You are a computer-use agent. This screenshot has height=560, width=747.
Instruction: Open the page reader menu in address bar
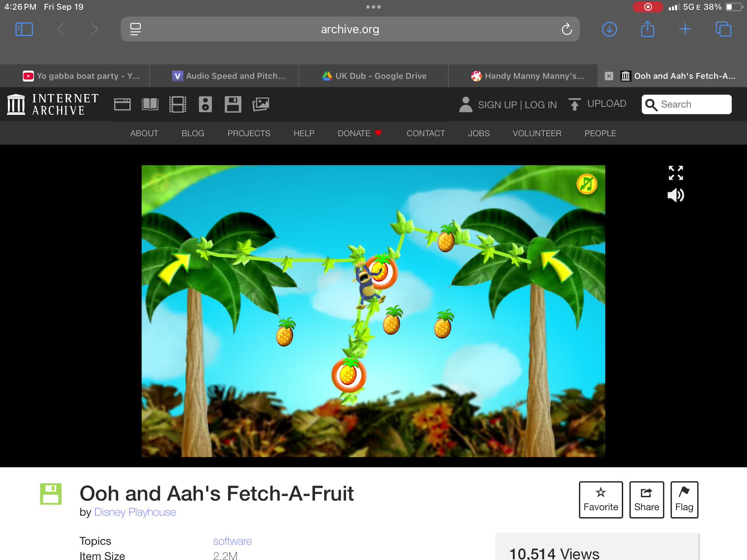pos(135,29)
